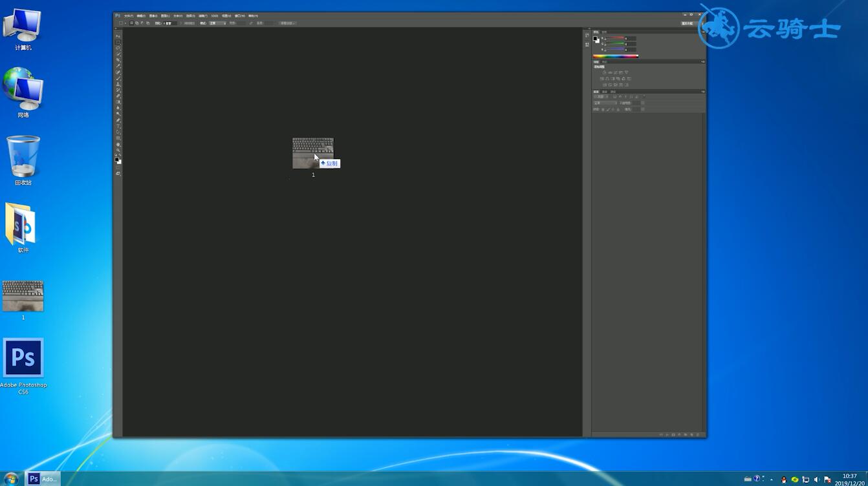Click the green G slider in the Color panel
868x486 pixels.
pos(614,44)
